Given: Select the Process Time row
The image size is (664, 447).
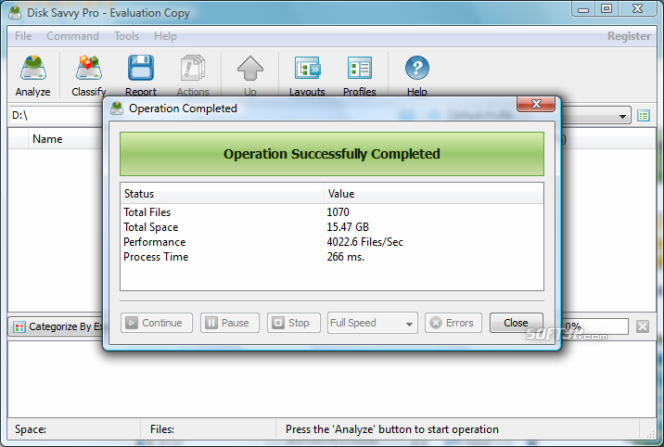Looking at the screenshot, I should coord(332,257).
